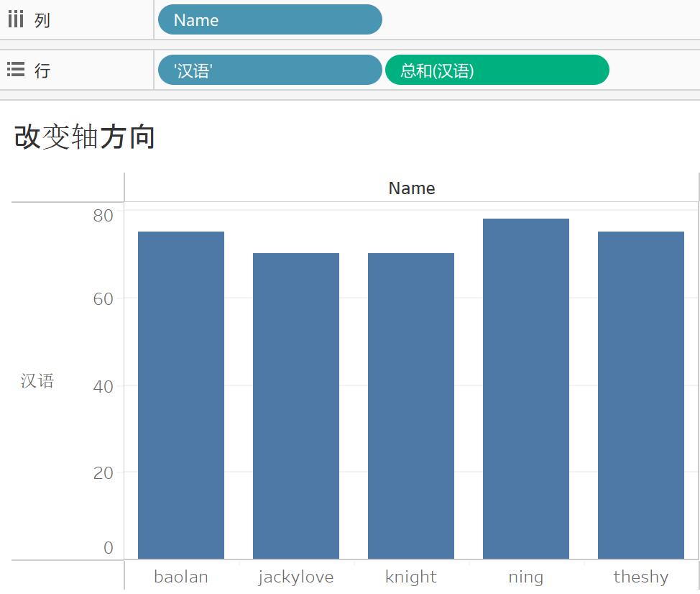
Task: Click the 0 axis tick value
Action: point(108,547)
